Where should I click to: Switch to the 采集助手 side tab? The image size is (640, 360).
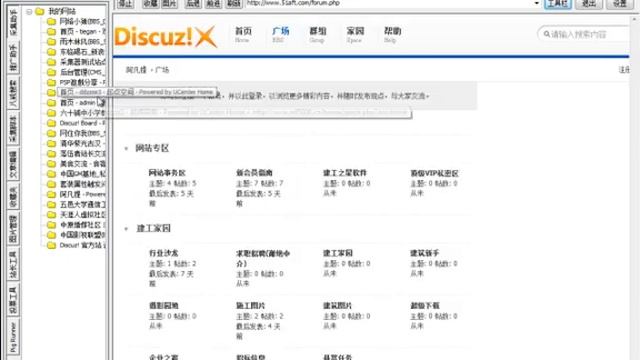[x=13, y=22]
